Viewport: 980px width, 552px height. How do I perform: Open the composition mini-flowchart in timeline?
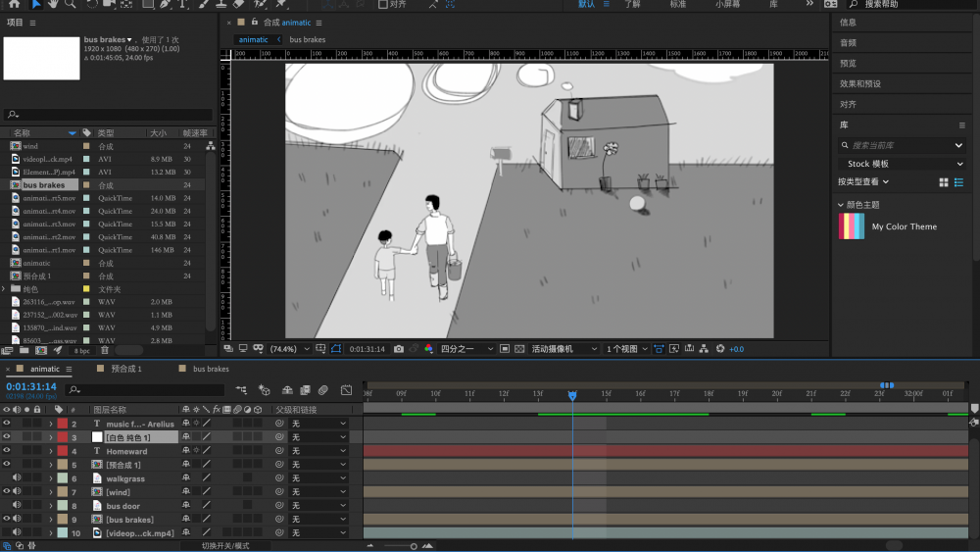click(x=241, y=390)
